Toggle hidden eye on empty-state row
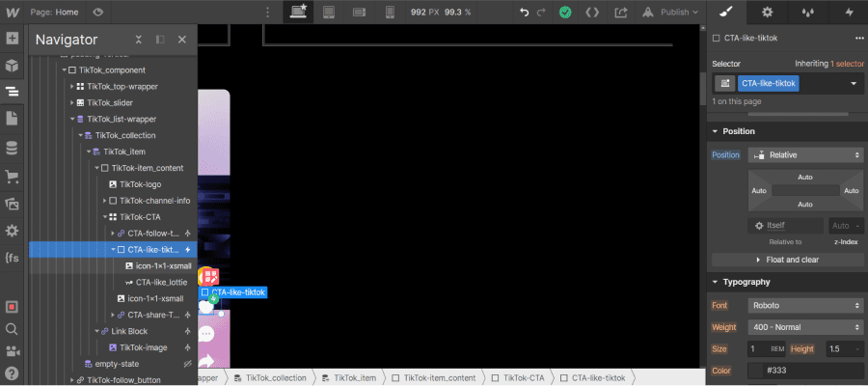The height and width of the screenshot is (386, 868). 188,364
